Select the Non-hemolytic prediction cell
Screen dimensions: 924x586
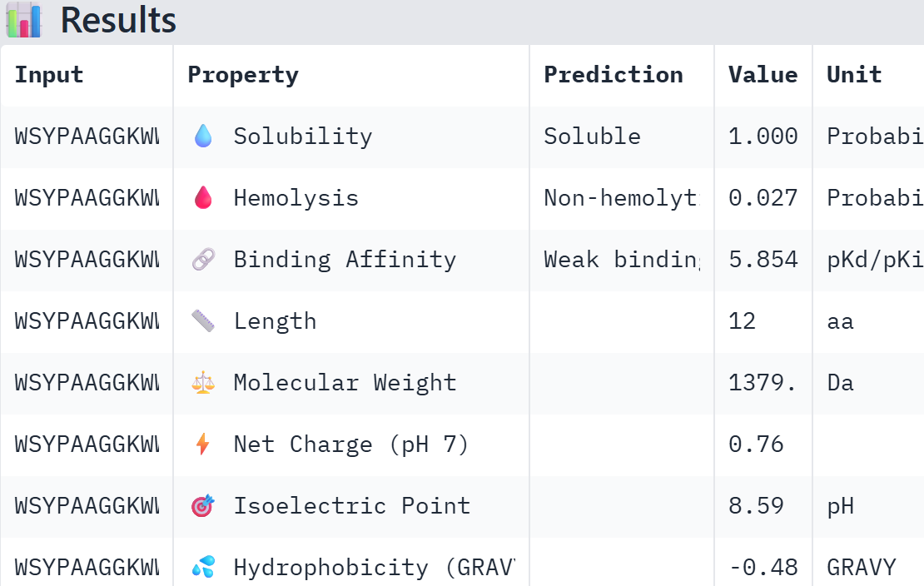621,198
